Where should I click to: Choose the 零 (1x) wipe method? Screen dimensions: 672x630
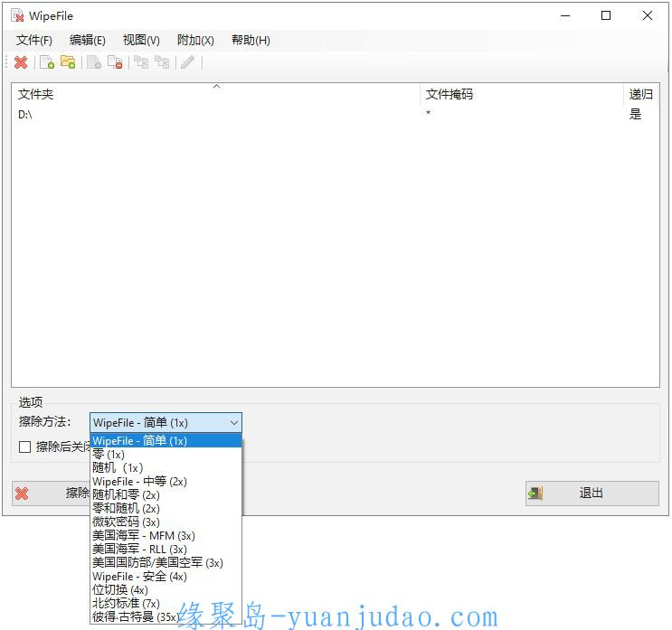pyautogui.click(x=166, y=455)
